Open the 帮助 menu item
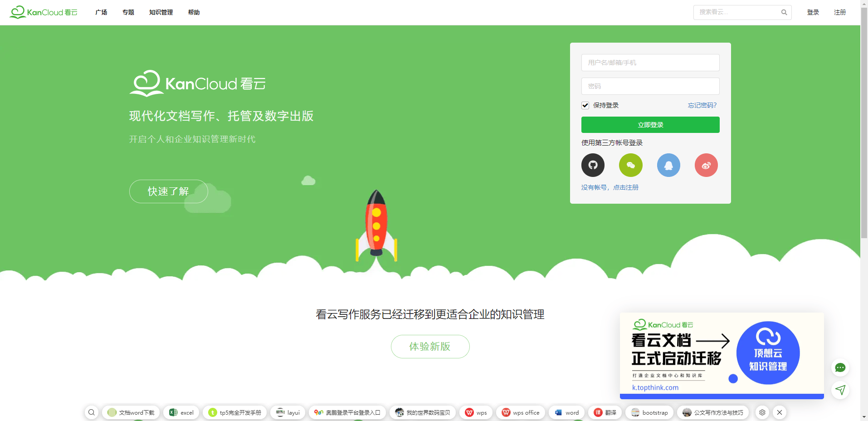 coord(194,12)
